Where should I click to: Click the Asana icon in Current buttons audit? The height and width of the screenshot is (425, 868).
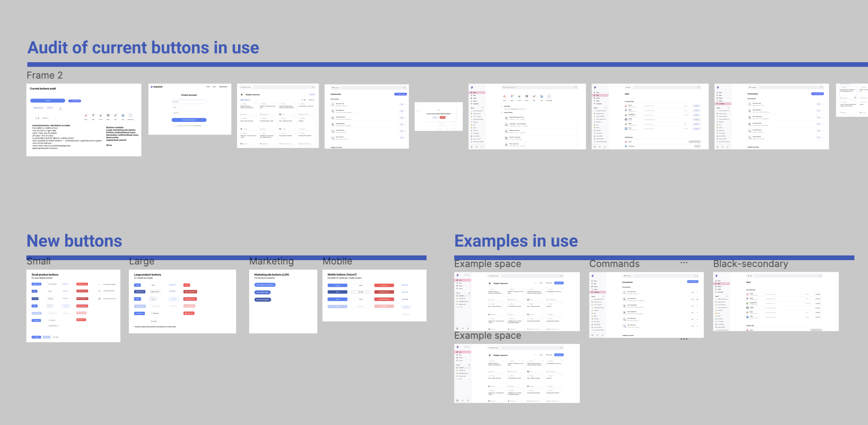pyautogui.click(x=85, y=115)
